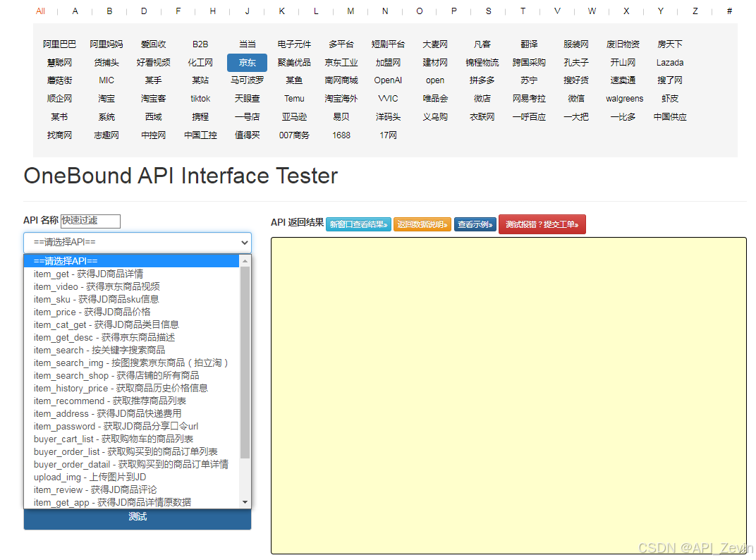The height and width of the screenshot is (560, 756).
Task: Open the OpenAI platform link
Action: click(x=388, y=80)
